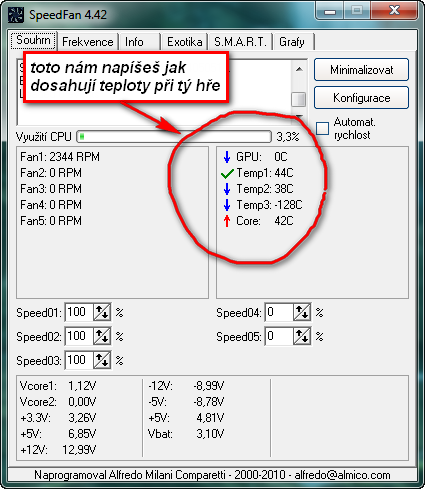Click the log box scrollbar thumb
This screenshot has height=489, width=425.
point(298,99)
